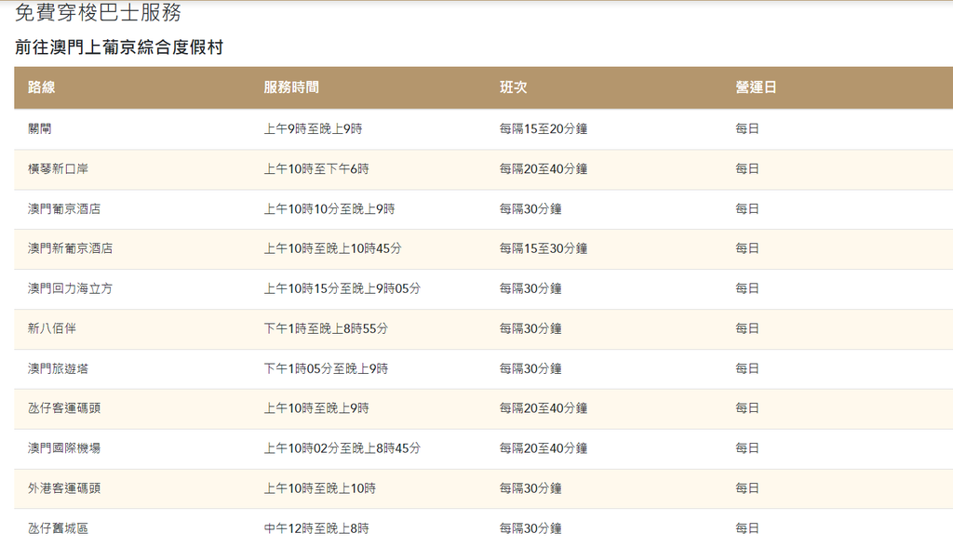Screen dimensions: 953x560
Task: Click service time 上午9時至晚上9時
Action: click(x=313, y=128)
